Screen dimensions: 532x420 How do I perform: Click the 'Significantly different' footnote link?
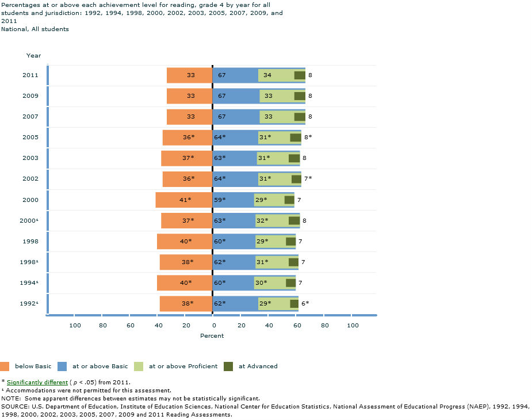[x=37, y=382]
